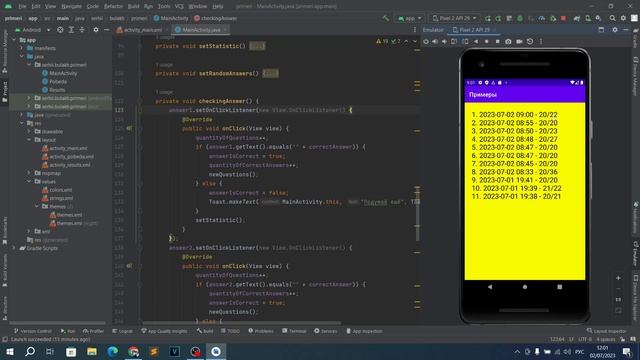Expand the mipmap folder
Screen dimensions: 640x360
[29, 173]
